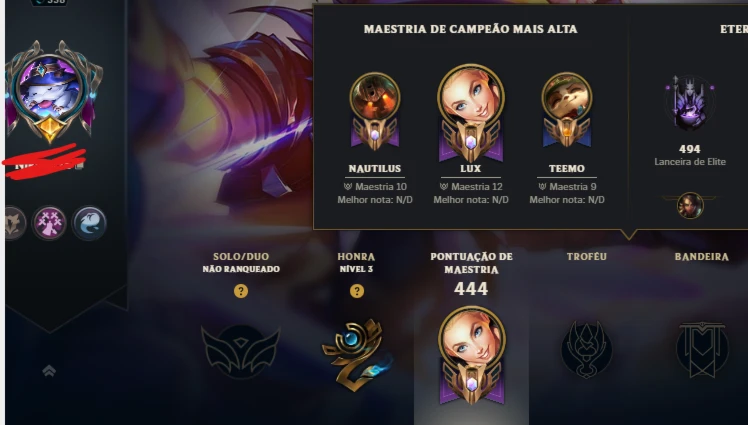Click the Honor level 3 emblem
748x425 pixels.
pos(355,354)
